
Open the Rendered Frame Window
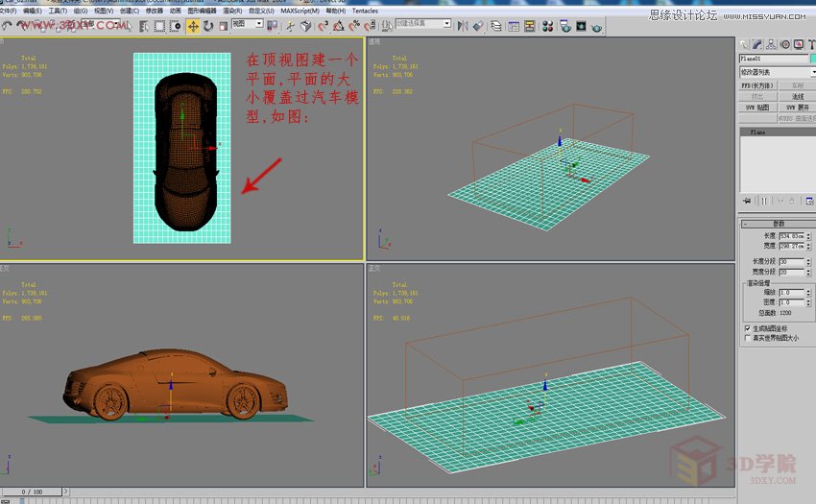581,26
